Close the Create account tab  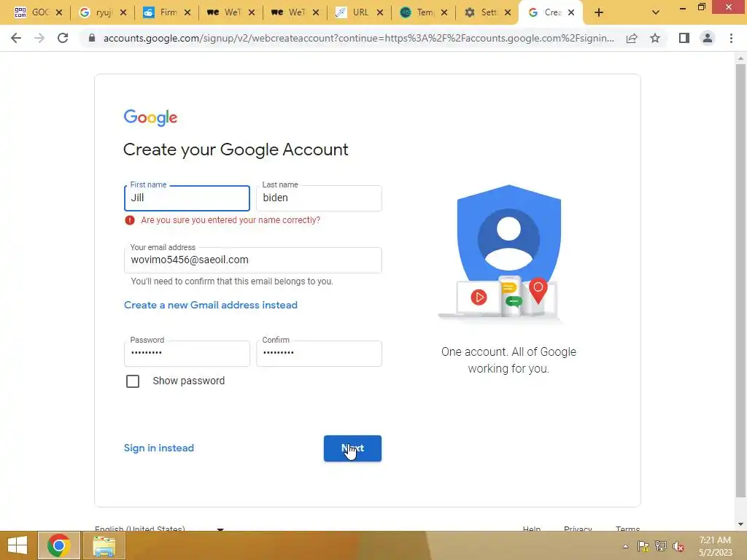pyautogui.click(x=571, y=13)
